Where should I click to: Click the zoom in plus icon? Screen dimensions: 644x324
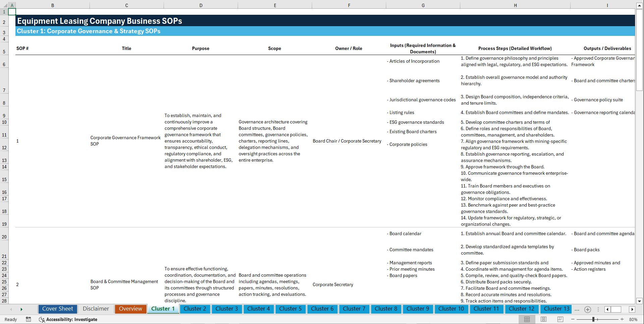point(623,319)
